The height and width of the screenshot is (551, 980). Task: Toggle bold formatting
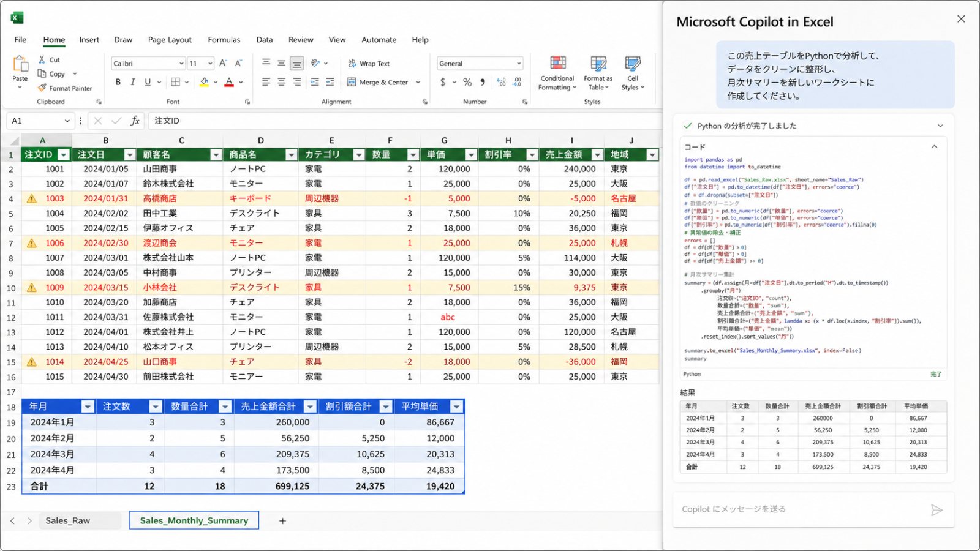pos(118,82)
